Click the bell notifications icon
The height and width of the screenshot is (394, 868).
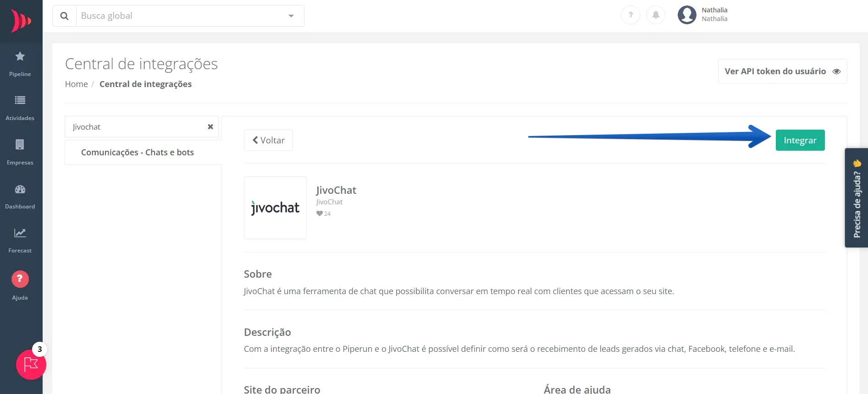point(656,15)
